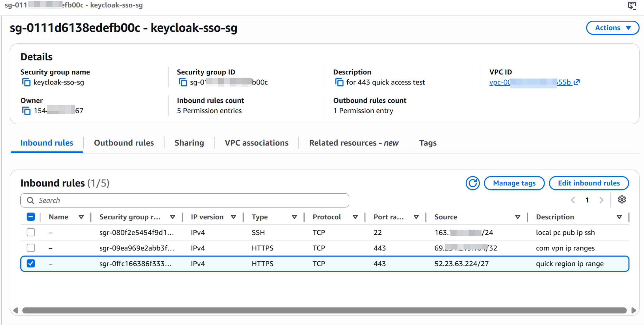Click source 52.23.63.224/27 cell
This screenshot has width=644, height=325.
click(461, 264)
